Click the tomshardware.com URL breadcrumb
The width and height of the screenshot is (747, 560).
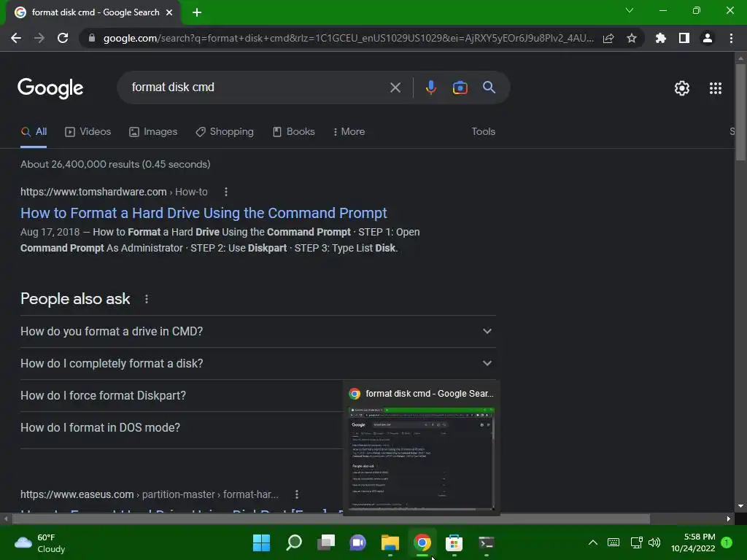point(114,192)
